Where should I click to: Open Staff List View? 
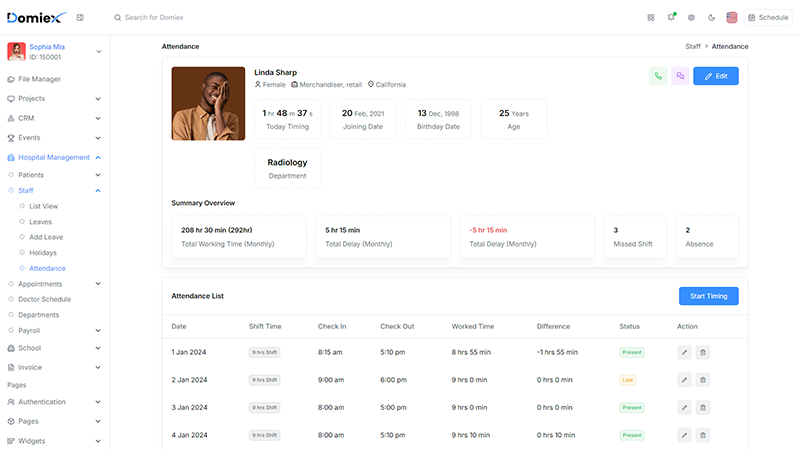pos(43,206)
